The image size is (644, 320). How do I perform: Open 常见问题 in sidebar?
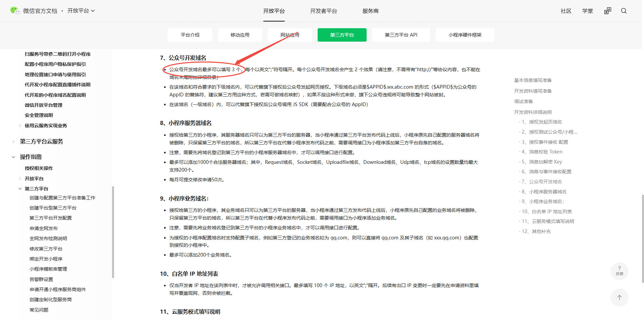coord(39,310)
